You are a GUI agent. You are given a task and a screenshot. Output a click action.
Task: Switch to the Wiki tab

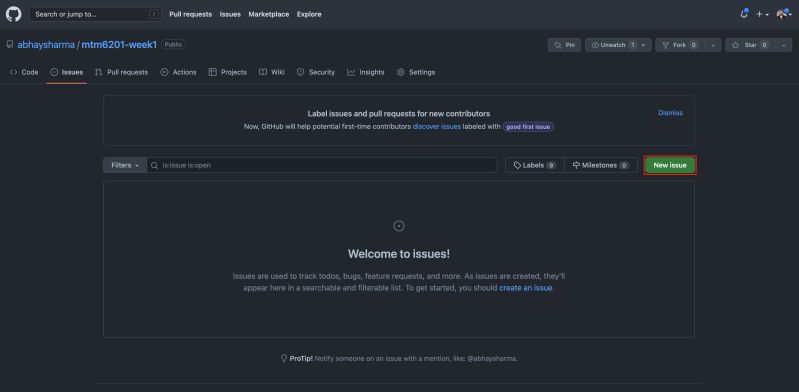(272, 72)
